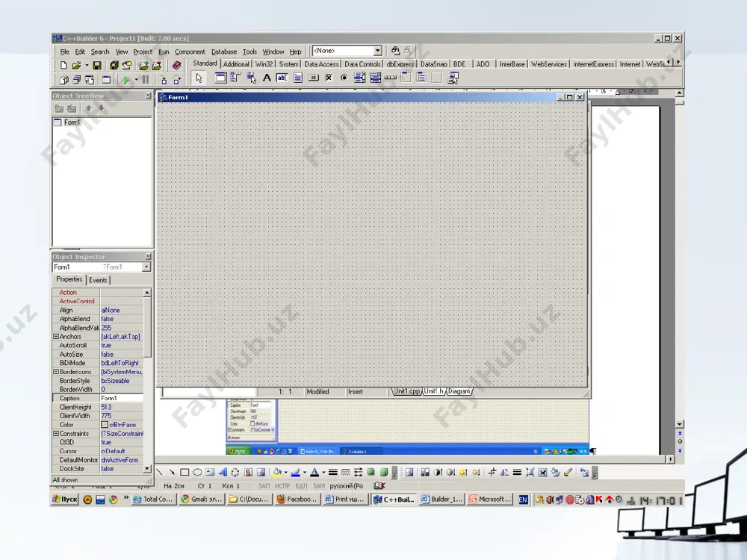Pick the MainMenu component icon
The height and width of the screenshot is (560, 747).
coord(235,78)
